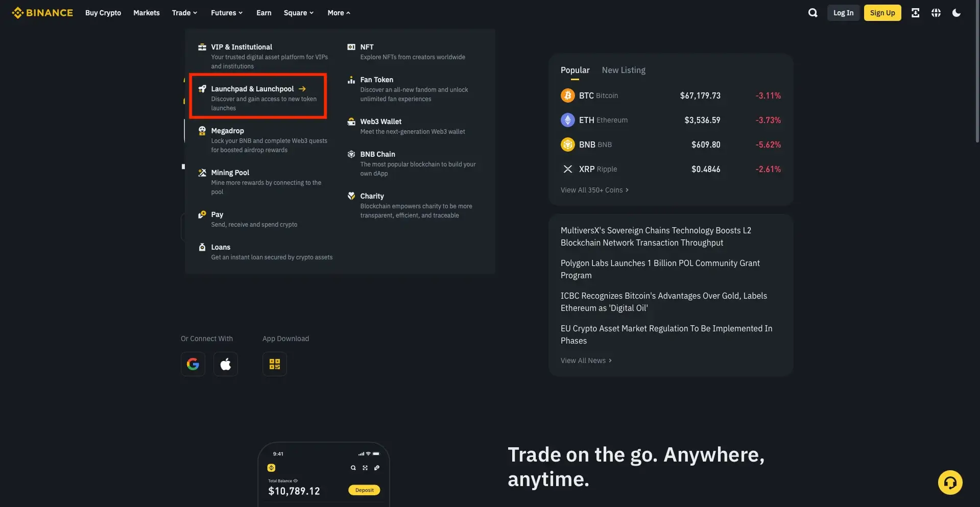Click the BNB Chain cube icon

click(351, 154)
